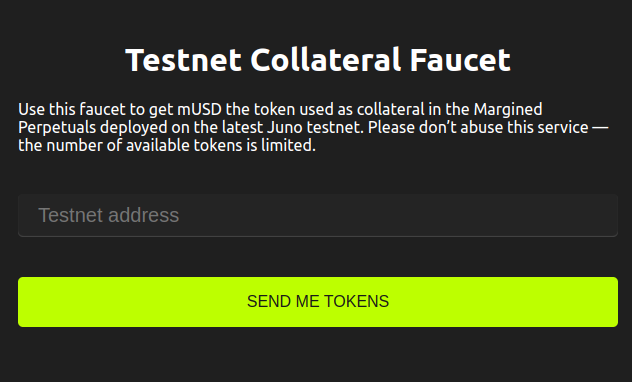632x382 pixels.
Task: Click the faucet description paragraph
Action: click(313, 127)
